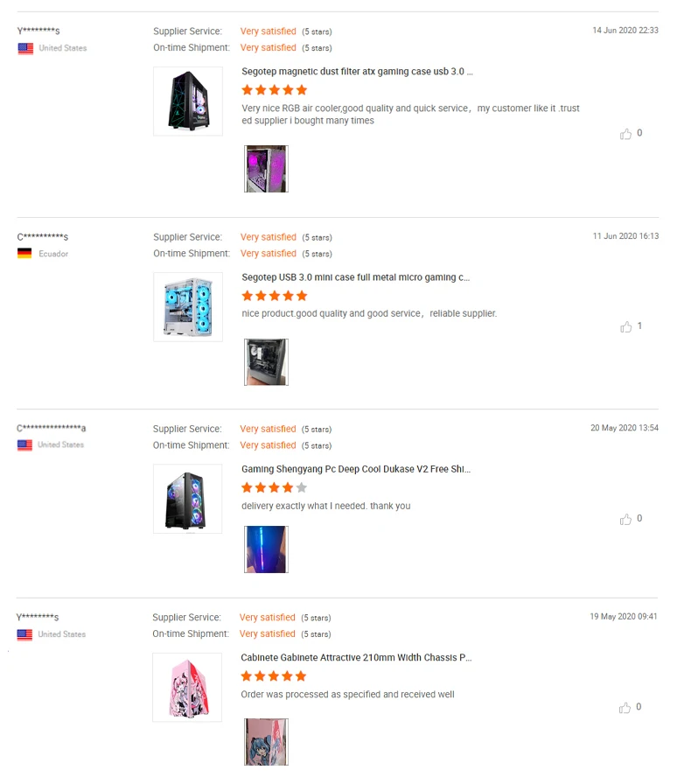This screenshot has height=784, width=691.
Task: Enlarge the blue light strip review photo
Action: pyautogui.click(x=266, y=549)
